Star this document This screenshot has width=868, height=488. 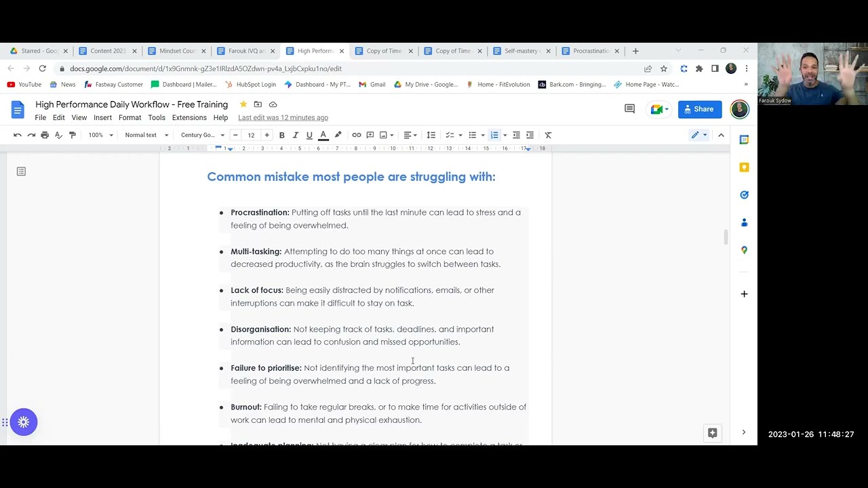(243, 104)
